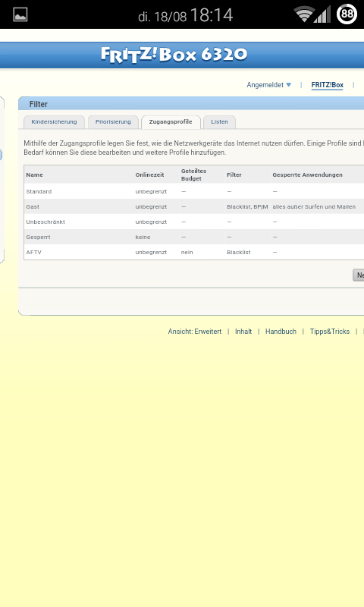Click 'alles außer Surfen und Mailen' cell
This screenshot has width=364, height=607.
click(314, 206)
